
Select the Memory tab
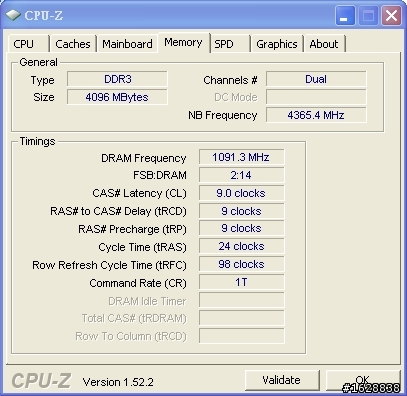coord(183,43)
